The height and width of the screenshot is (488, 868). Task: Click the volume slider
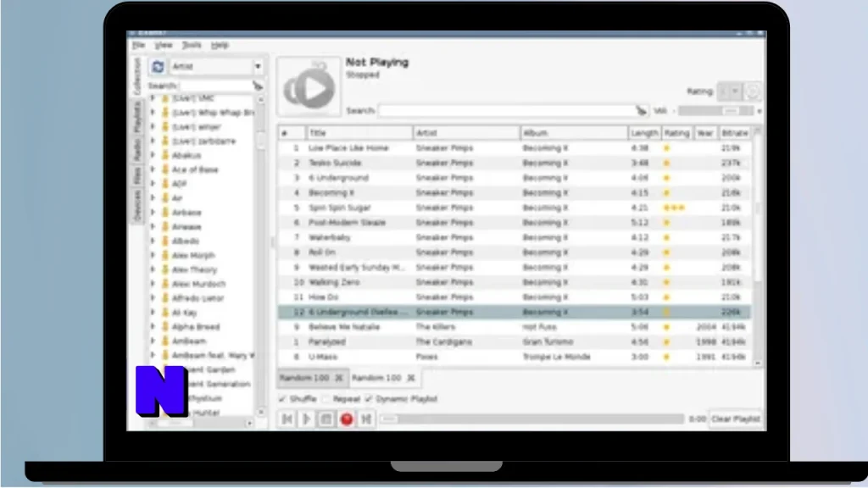point(715,111)
